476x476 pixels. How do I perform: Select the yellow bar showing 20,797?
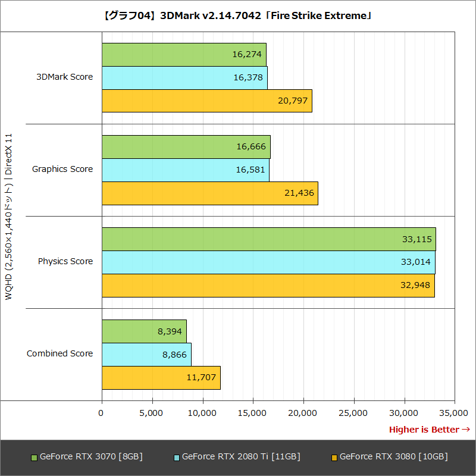coord(208,101)
